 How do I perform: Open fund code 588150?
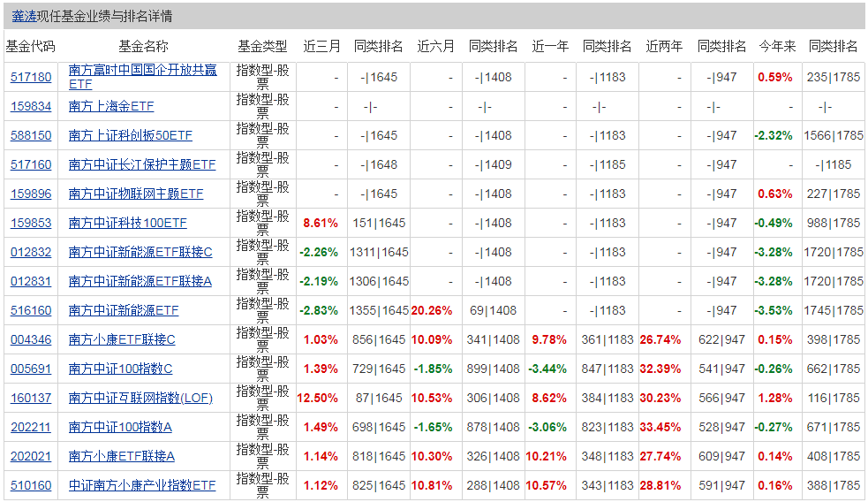click(31, 135)
